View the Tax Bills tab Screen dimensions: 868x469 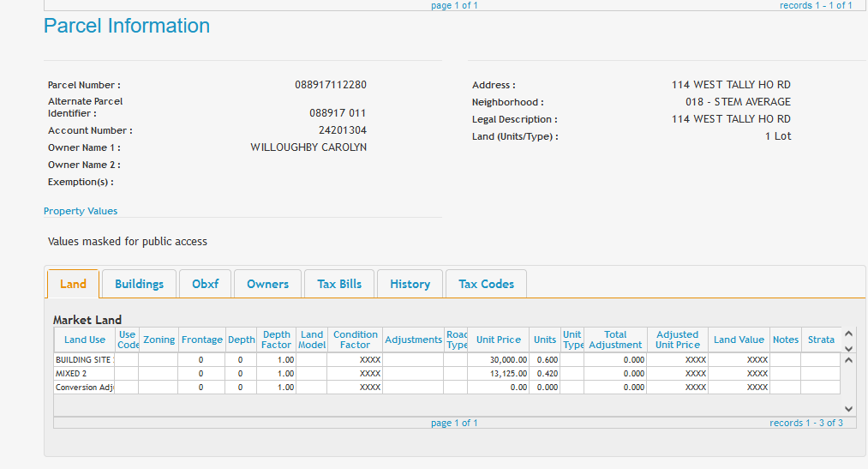339,284
